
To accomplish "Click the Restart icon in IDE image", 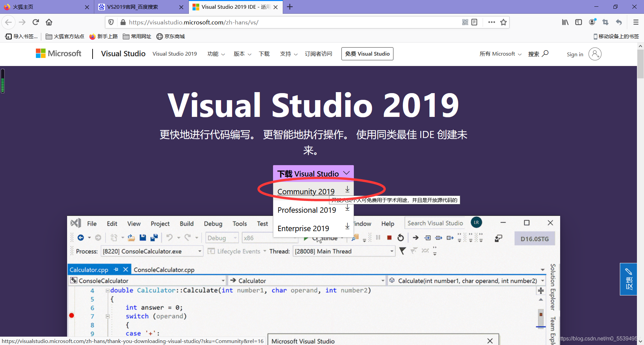I will coord(400,238).
